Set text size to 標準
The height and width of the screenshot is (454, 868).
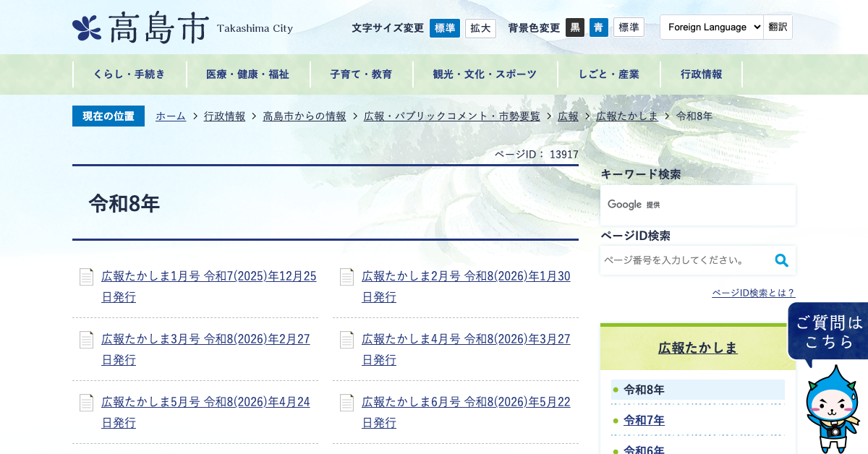[445, 28]
